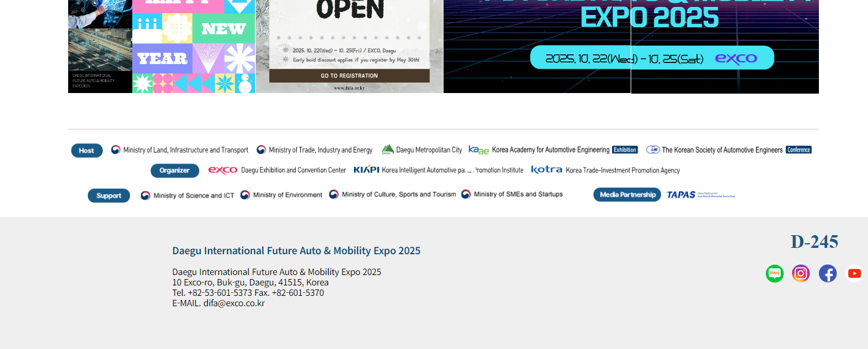Click the date pill 2025.10.22 - 10.25
The image size is (868, 349).
(x=652, y=58)
